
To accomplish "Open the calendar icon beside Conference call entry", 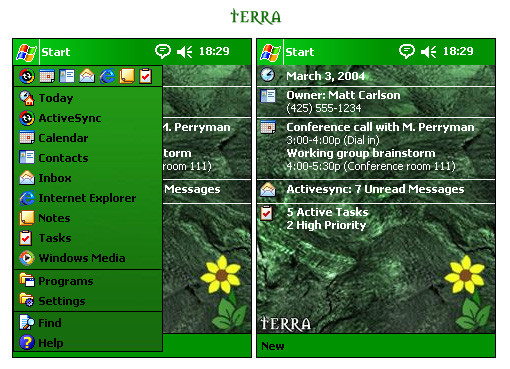I will pyautogui.click(x=268, y=127).
